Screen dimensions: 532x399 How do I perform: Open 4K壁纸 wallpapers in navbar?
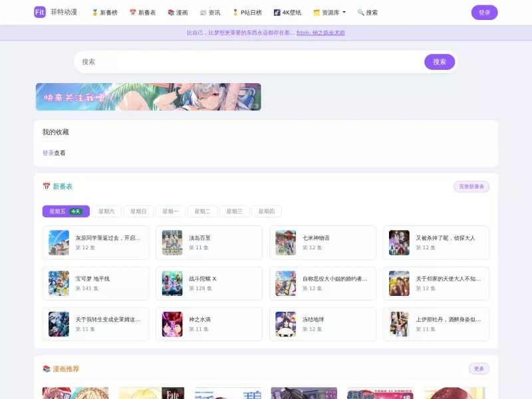coord(287,13)
